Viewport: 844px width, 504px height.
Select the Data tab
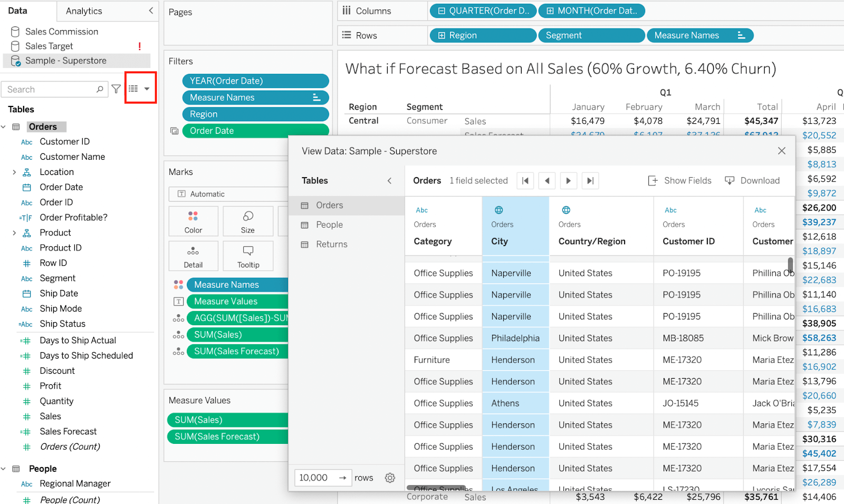coord(18,11)
